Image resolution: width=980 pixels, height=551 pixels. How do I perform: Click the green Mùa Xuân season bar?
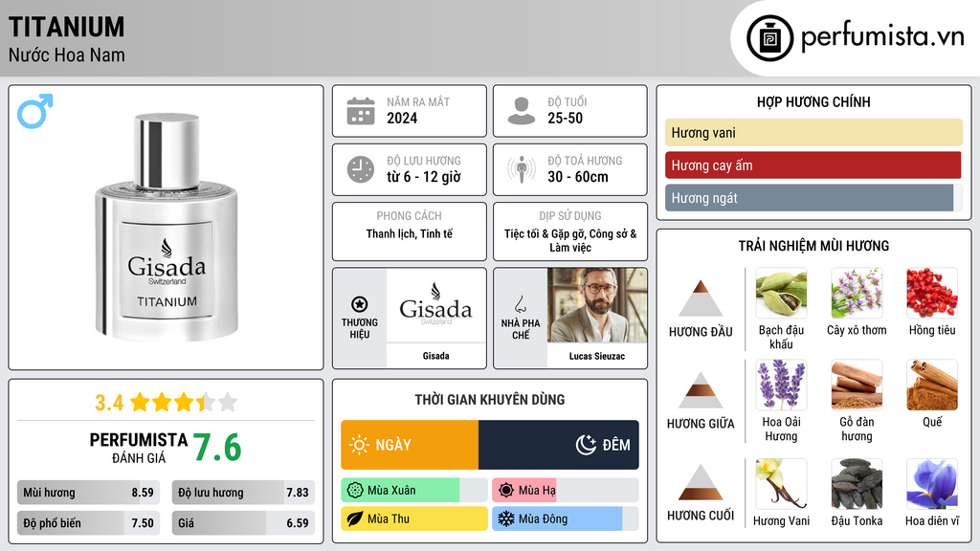tap(414, 491)
